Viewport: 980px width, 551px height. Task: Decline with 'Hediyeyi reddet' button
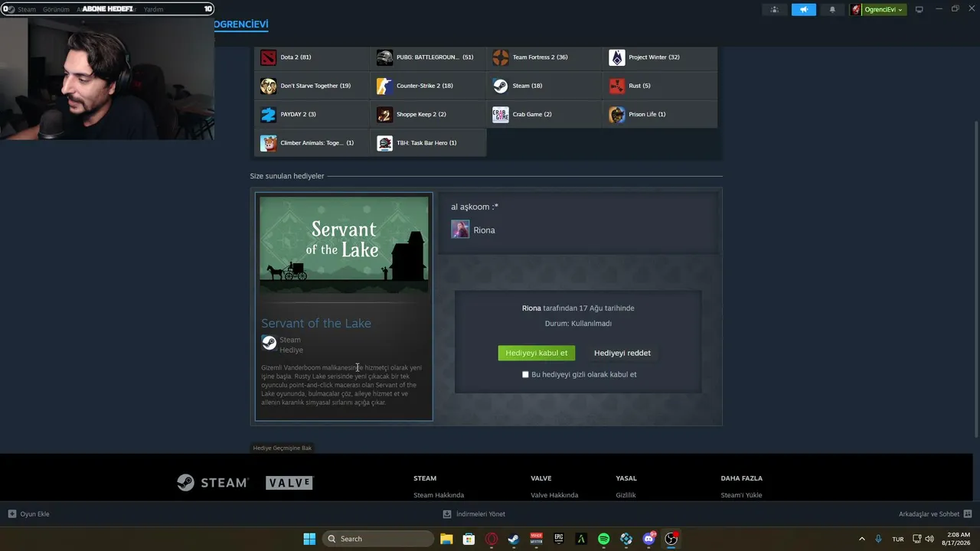pos(622,353)
